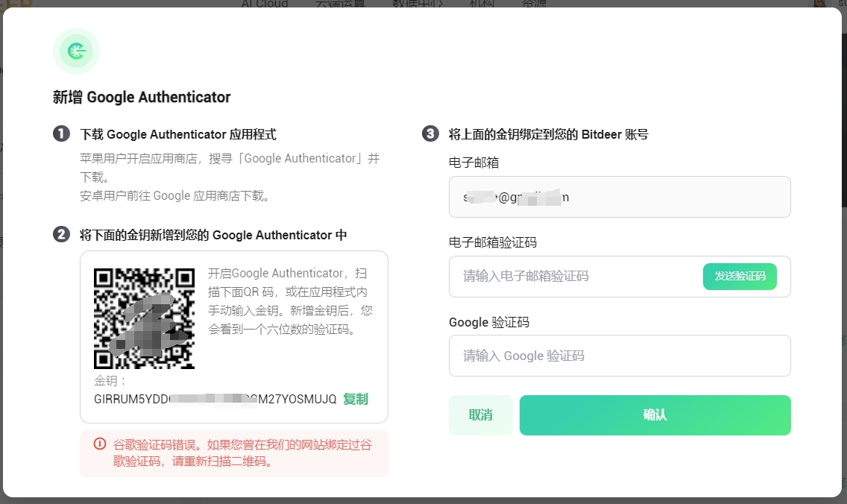Click the red error warning icon
The height and width of the screenshot is (504, 847).
(x=100, y=444)
